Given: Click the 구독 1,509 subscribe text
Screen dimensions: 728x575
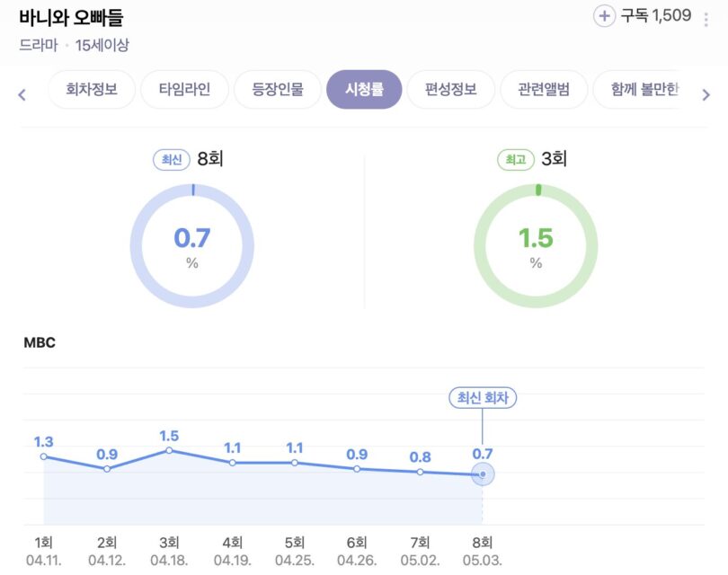Looking at the screenshot, I should (x=656, y=16).
